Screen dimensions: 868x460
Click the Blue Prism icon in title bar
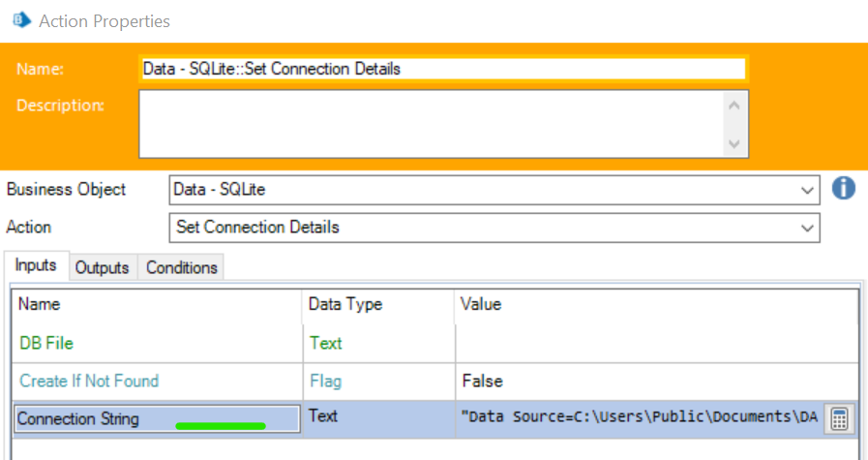(x=22, y=20)
